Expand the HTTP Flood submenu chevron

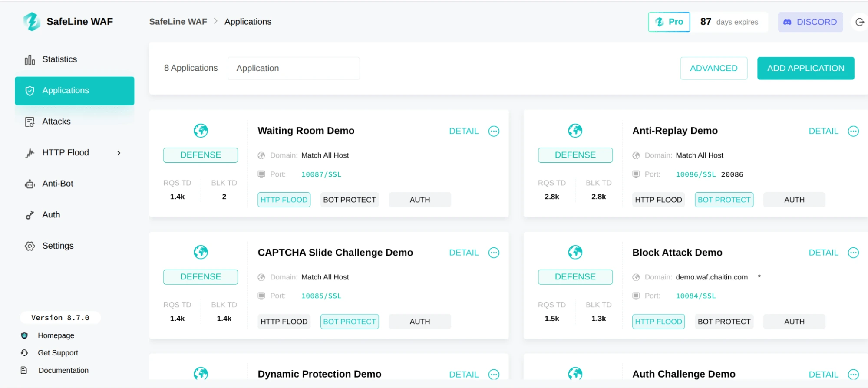coord(119,153)
